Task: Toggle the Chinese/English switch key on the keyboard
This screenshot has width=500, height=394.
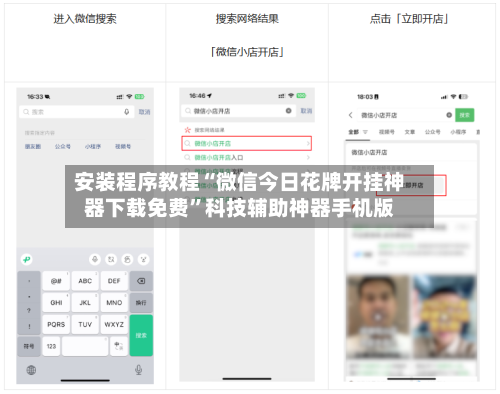Action: [x=119, y=346]
